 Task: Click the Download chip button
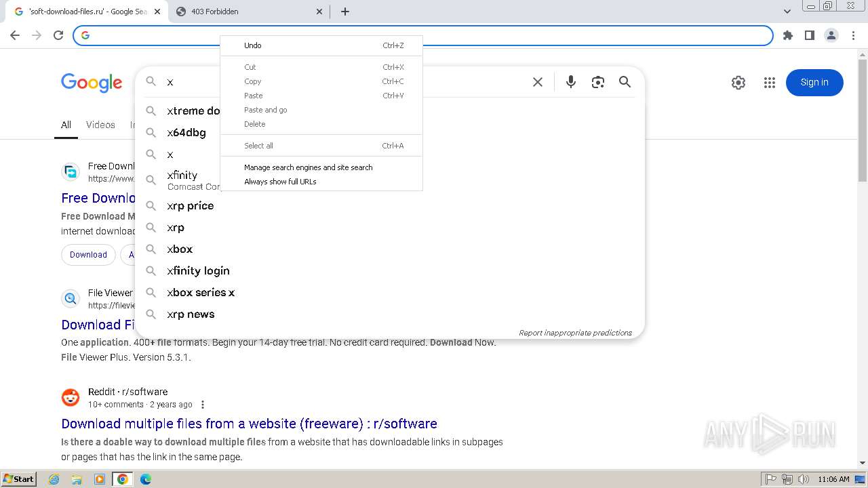(88, 255)
